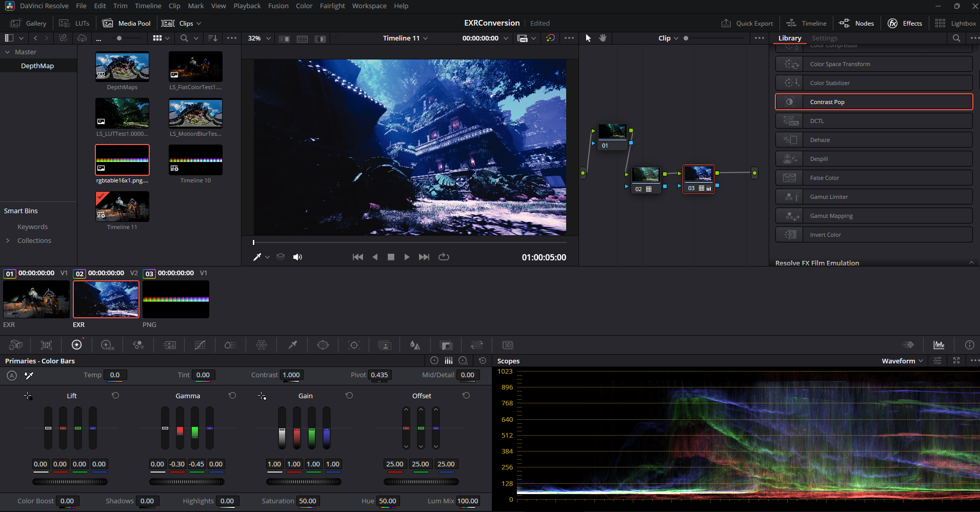Open the Motion Effects palette
Viewport: 980px width, 512px height.
[x=169, y=345]
